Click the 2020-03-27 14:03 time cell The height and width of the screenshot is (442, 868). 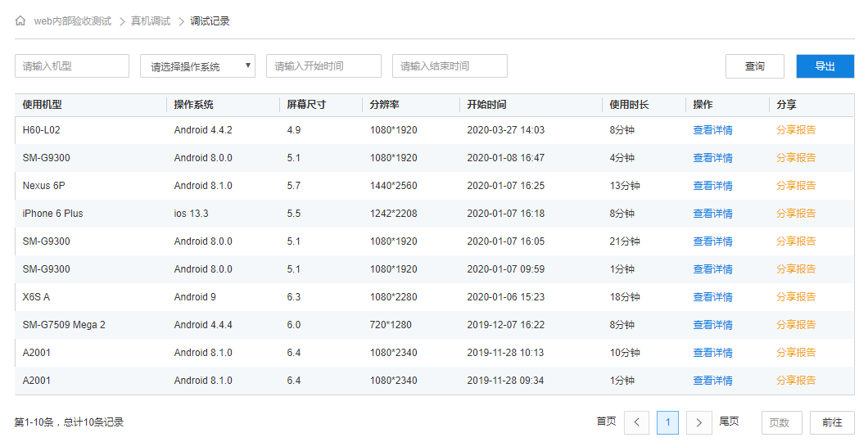click(x=505, y=130)
